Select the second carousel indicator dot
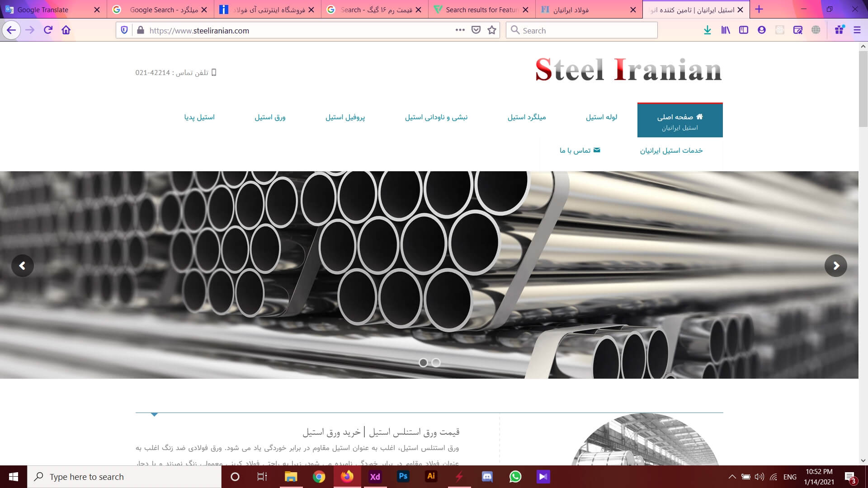Image resolution: width=868 pixels, height=488 pixels. click(x=435, y=362)
